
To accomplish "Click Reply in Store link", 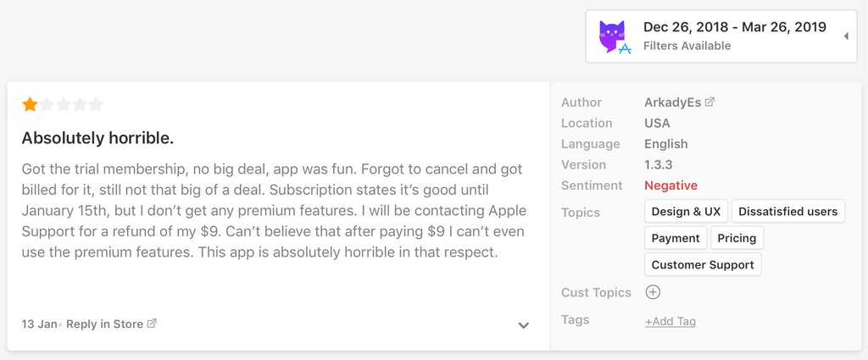I will [x=104, y=324].
